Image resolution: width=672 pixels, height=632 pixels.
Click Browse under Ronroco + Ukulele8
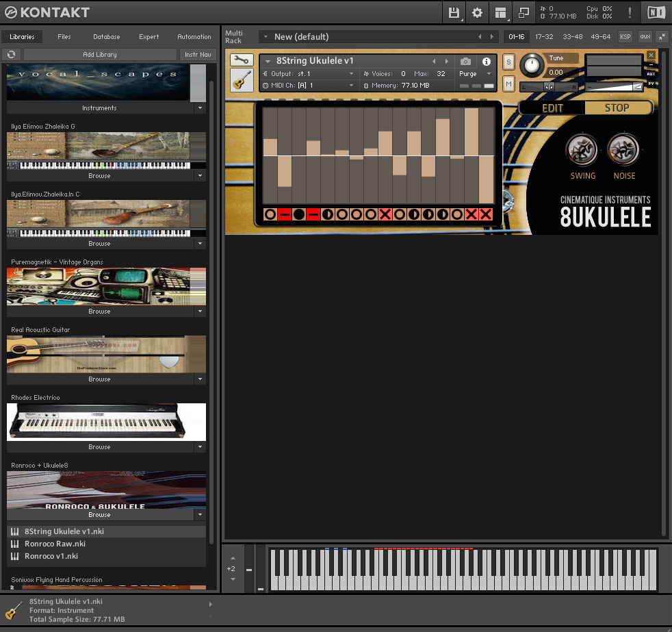point(99,514)
